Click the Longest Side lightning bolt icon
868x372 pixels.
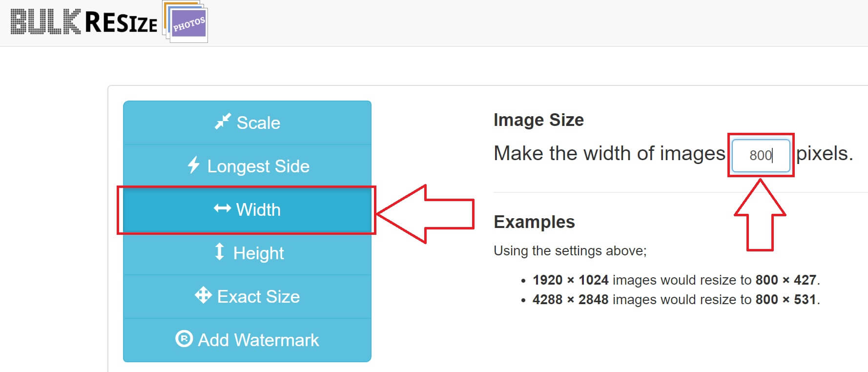pyautogui.click(x=194, y=165)
